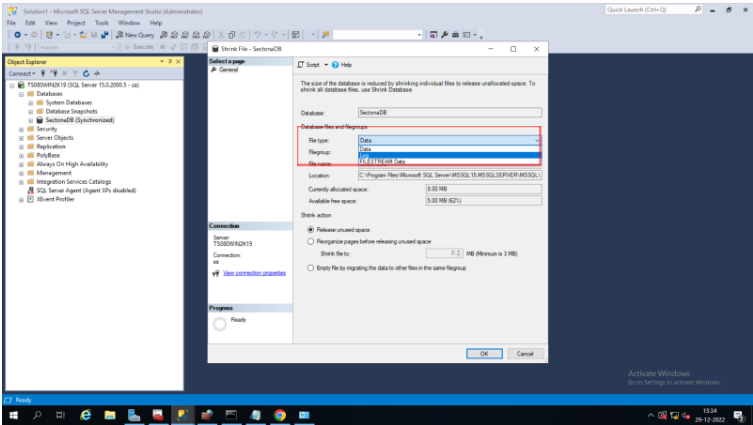753x425 pixels.
Task: Select Release unused space radio button
Action: pyautogui.click(x=310, y=230)
